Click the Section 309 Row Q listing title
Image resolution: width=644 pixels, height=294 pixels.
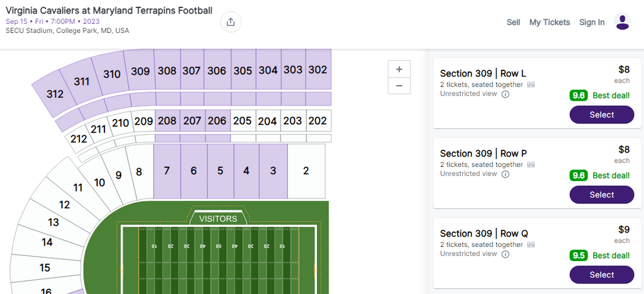483,233
